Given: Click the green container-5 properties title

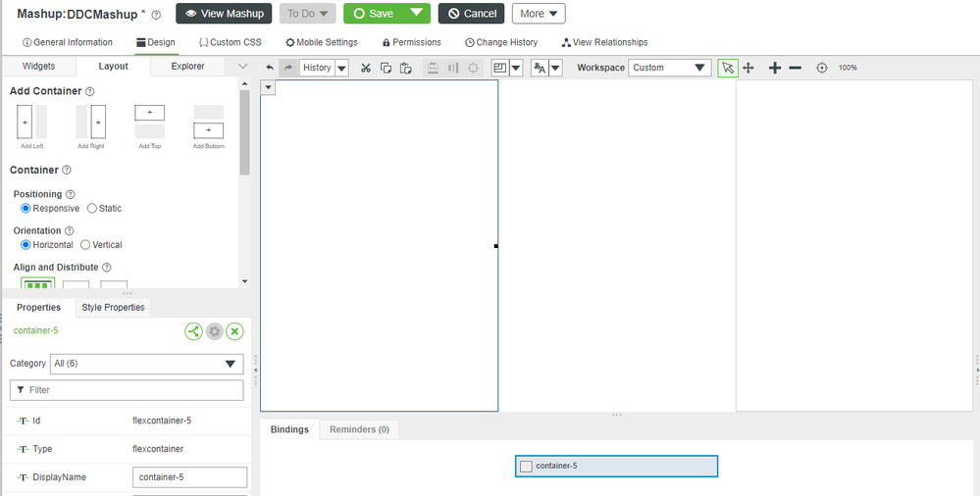Looking at the screenshot, I should pos(35,330).
